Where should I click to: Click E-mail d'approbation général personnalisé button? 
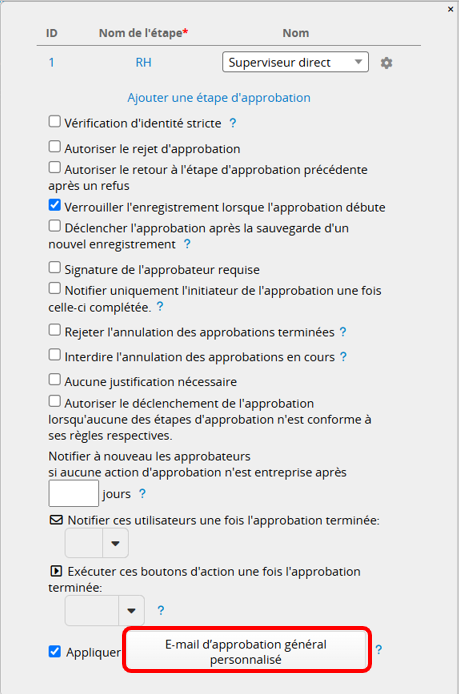tap(247, 652)
